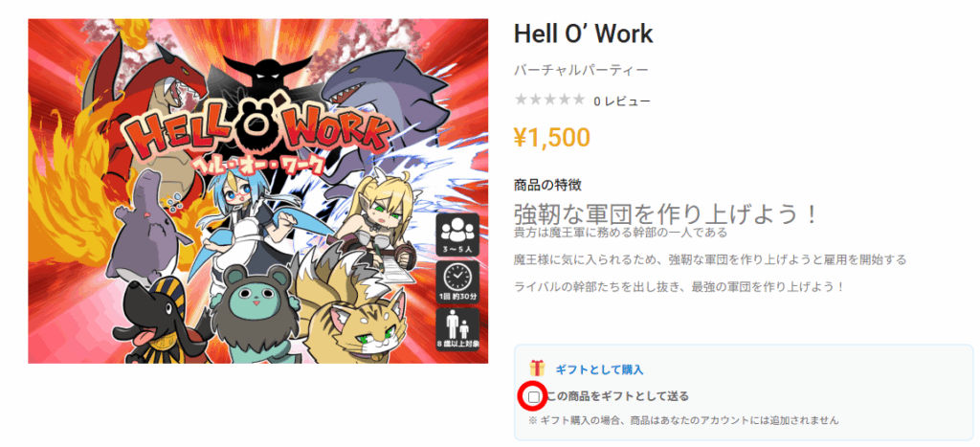This screenshot has height=447, width=980.
Task: Click the ¥1,500 price text
Action: point(552,138)
